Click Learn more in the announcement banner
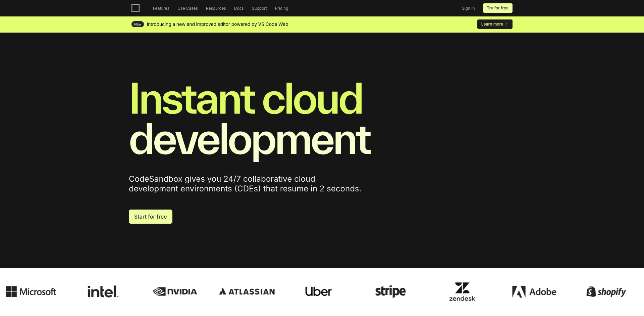Screen dimensions: 644x316 (x=494, y=24)
